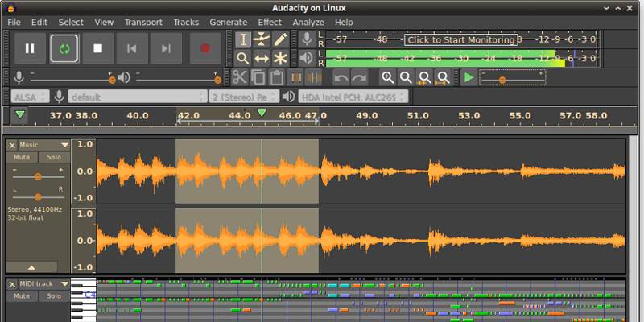The width and height of the screenshot is (644, 322).
Task: Open the Help menu
Action: pos(344,23)
